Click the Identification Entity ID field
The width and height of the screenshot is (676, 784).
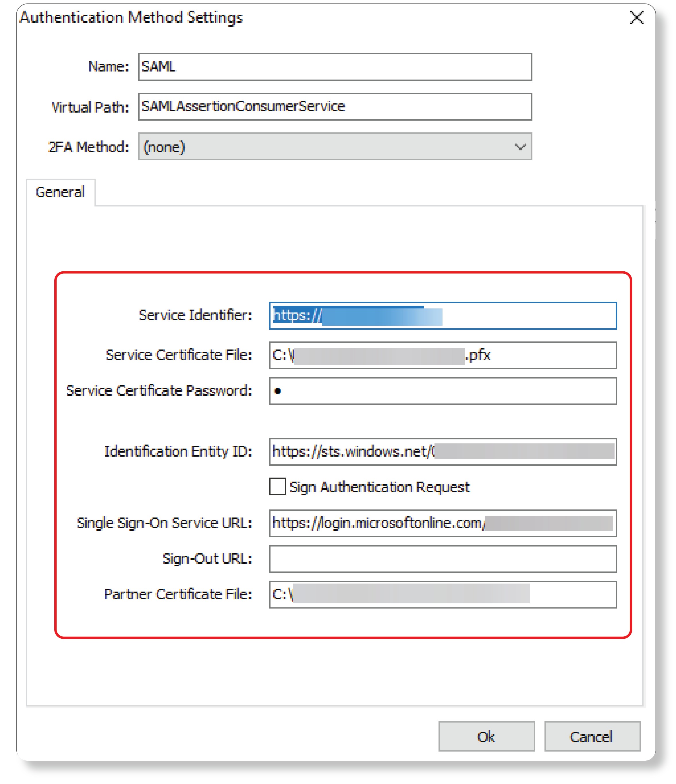[443, 452]
